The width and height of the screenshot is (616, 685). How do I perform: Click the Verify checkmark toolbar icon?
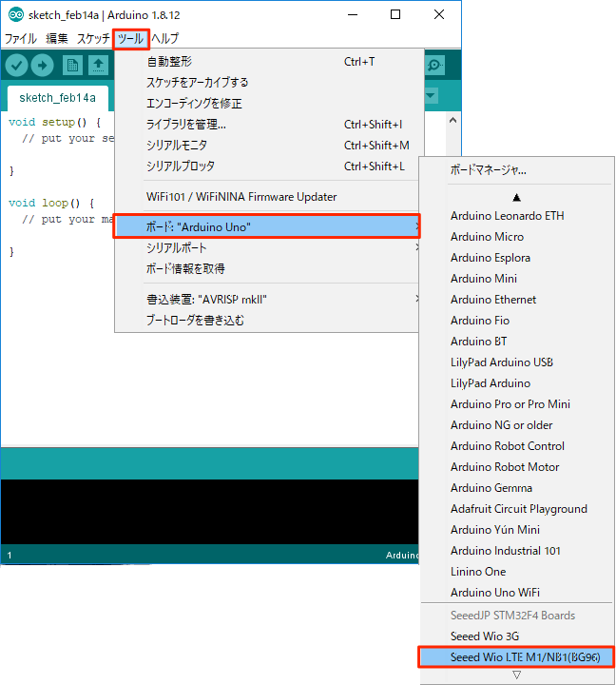coord(16,66)
